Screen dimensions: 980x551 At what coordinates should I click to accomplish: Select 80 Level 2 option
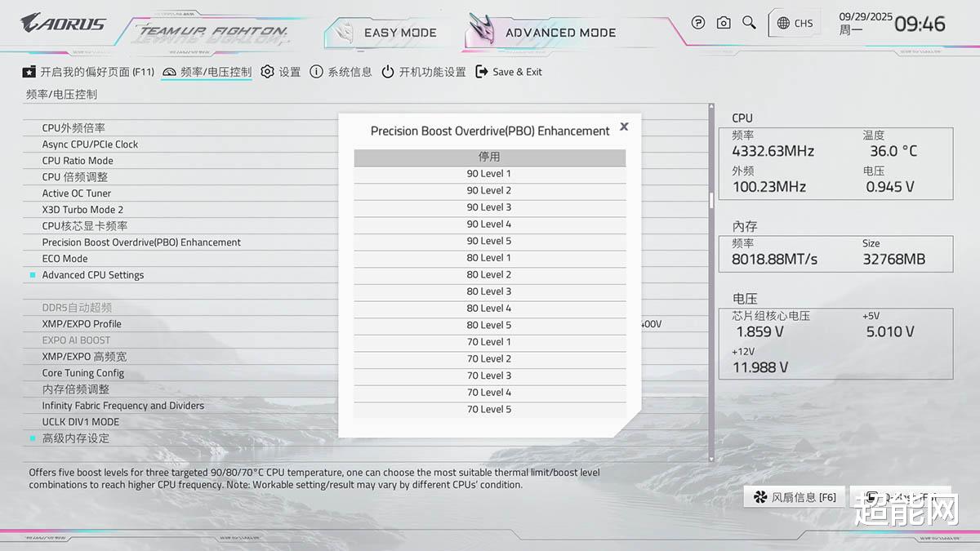pyautogui.click(x=490, y=275)
